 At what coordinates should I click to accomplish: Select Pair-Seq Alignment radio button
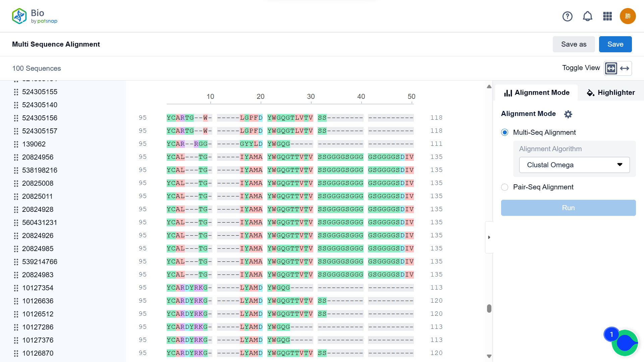tap(504, 187)
